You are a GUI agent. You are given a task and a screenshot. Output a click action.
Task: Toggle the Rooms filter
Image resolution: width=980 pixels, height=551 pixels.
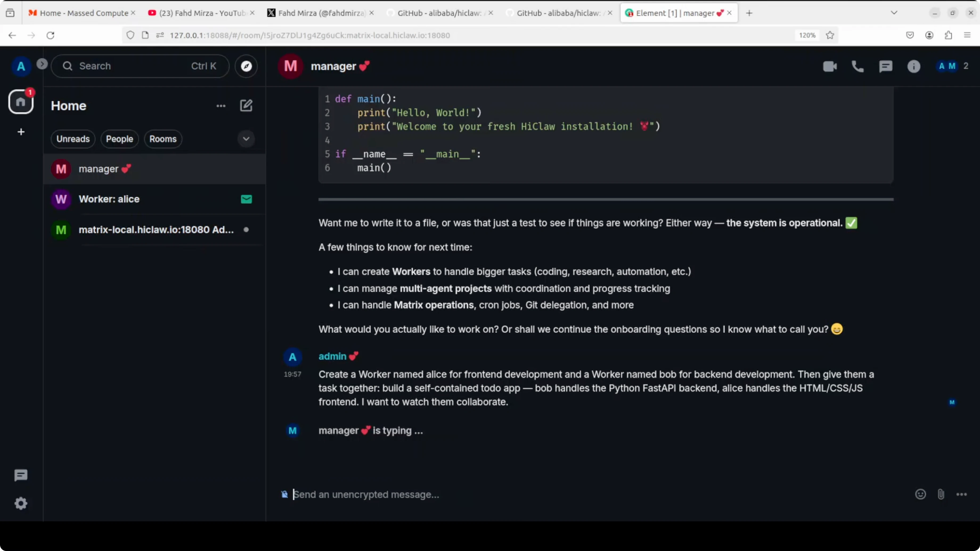pyautogui.click(x=163, y=139)
